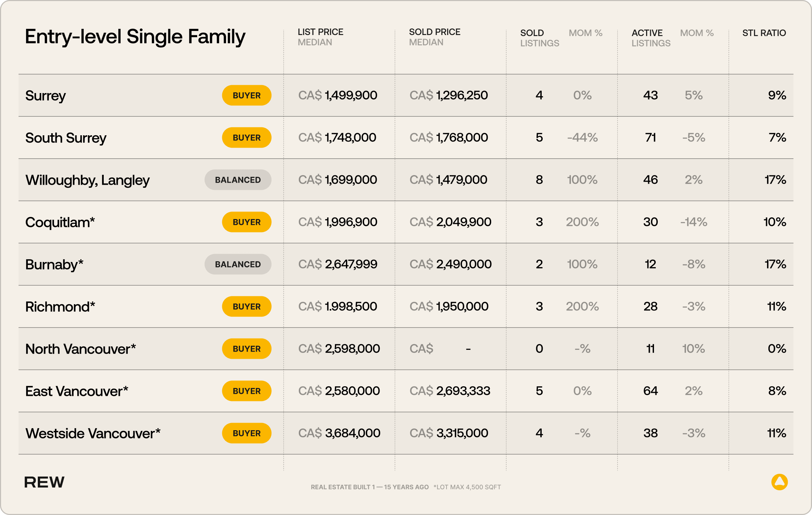Click the LIST PRICE MEDIAN column header
The height and width of the screenshot is (515, 812).
[x=320, y=37]
